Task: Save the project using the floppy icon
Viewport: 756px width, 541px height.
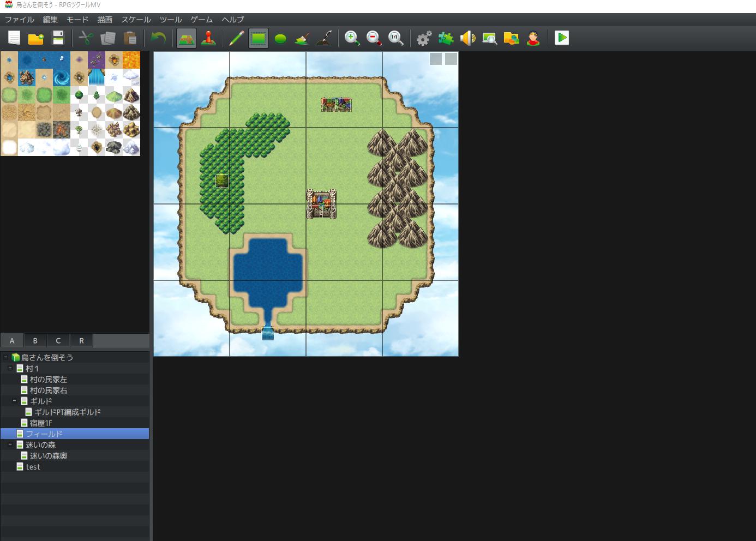Action: click(58, 38)
